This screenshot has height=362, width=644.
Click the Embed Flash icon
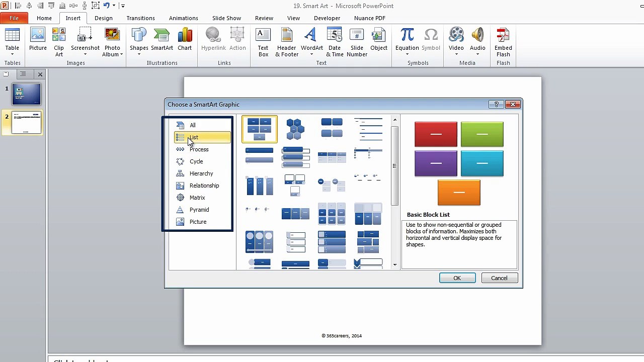(x=503, y=36)
